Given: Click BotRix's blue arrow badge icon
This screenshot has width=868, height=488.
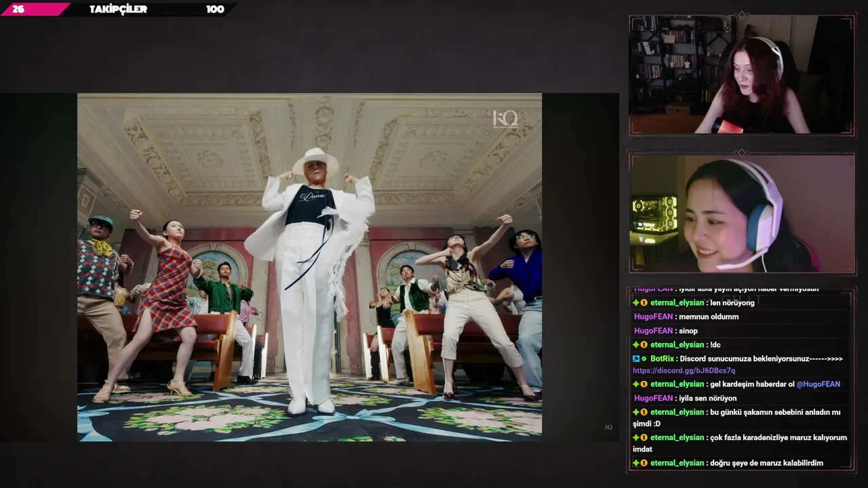Looking at the screenshot, I should tap(636, 359).
